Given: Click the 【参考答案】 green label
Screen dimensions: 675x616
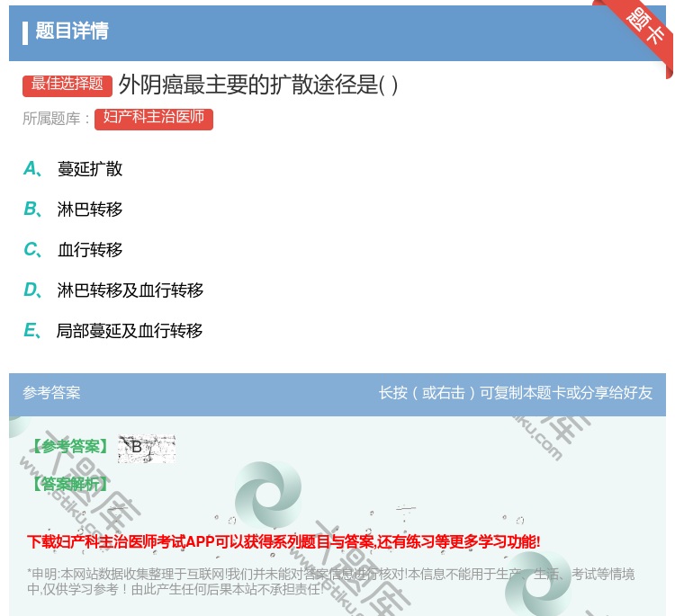Looking at the screenshot, I should tap(70, 447).
